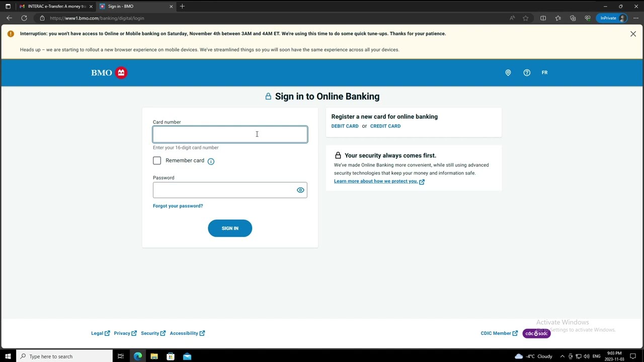Viewport: 644px width, 362px height.
Task: Click the cdic sadc purple badge
Action: tap(536, 333)
